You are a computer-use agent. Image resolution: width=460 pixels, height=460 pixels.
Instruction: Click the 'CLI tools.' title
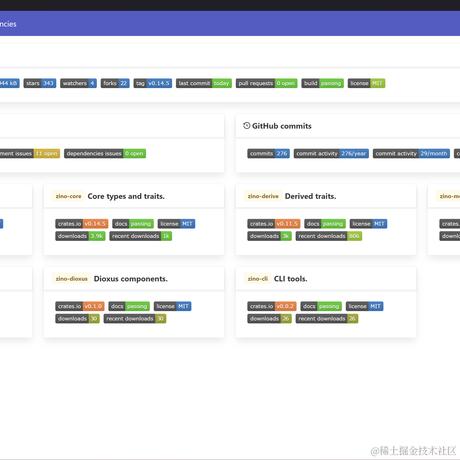click(x=290, y=279)
